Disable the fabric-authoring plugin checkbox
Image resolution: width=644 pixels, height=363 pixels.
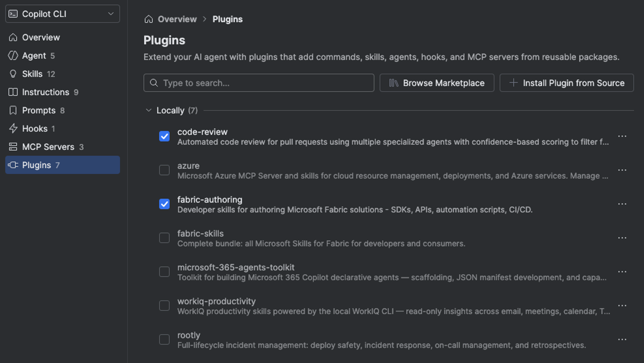[x=164, y=204]
